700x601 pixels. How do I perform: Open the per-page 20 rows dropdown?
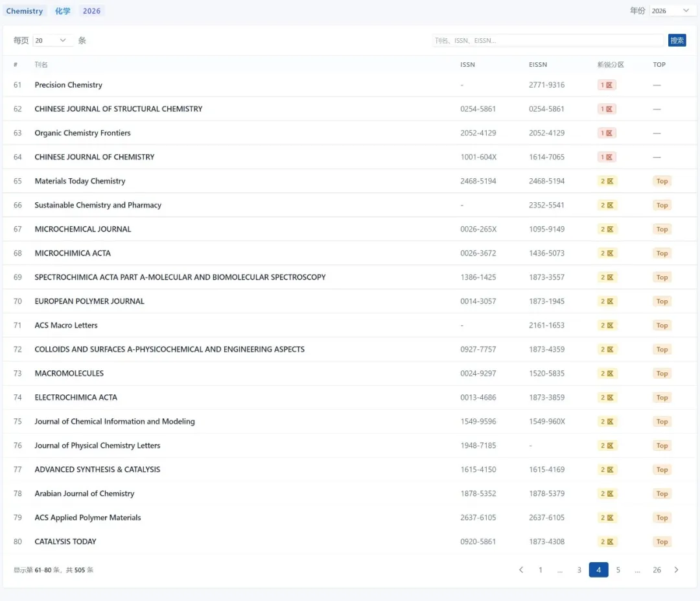click(x=51, y=40)
